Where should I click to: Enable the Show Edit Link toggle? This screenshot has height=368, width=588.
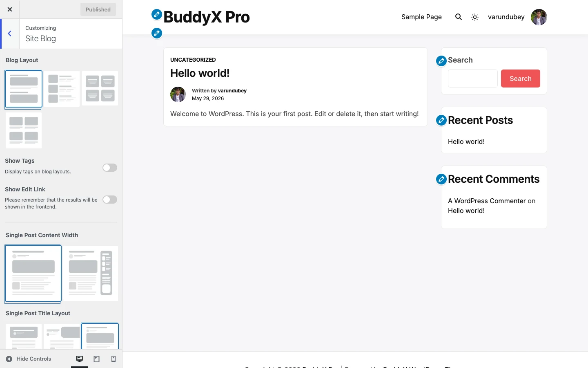point(110,200)
